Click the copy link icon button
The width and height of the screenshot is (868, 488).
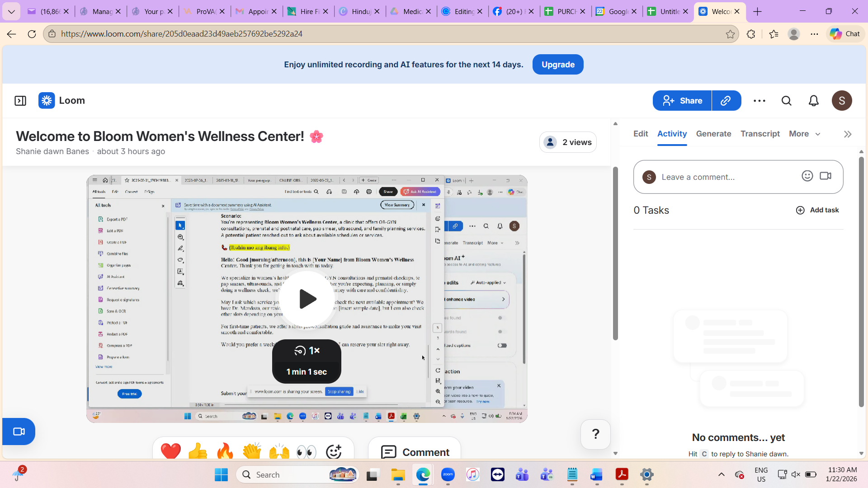pyautogui.click(x=726, y=100)
